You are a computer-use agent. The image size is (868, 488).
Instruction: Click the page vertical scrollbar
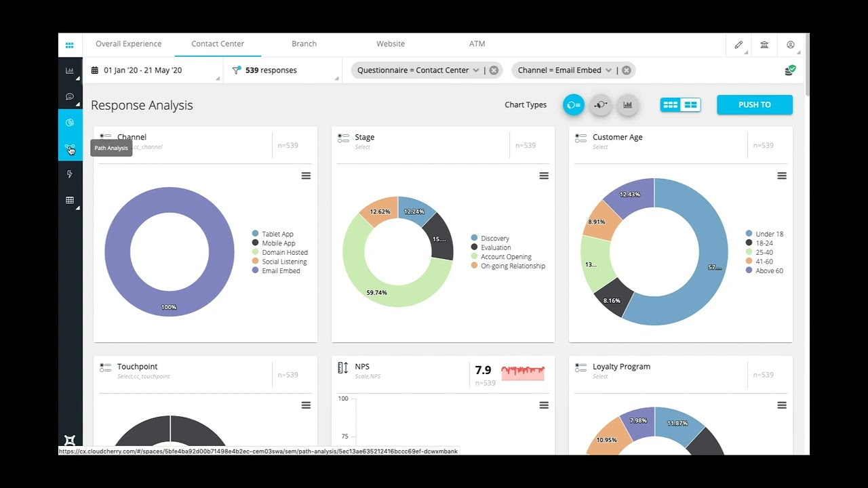point(806,64)
